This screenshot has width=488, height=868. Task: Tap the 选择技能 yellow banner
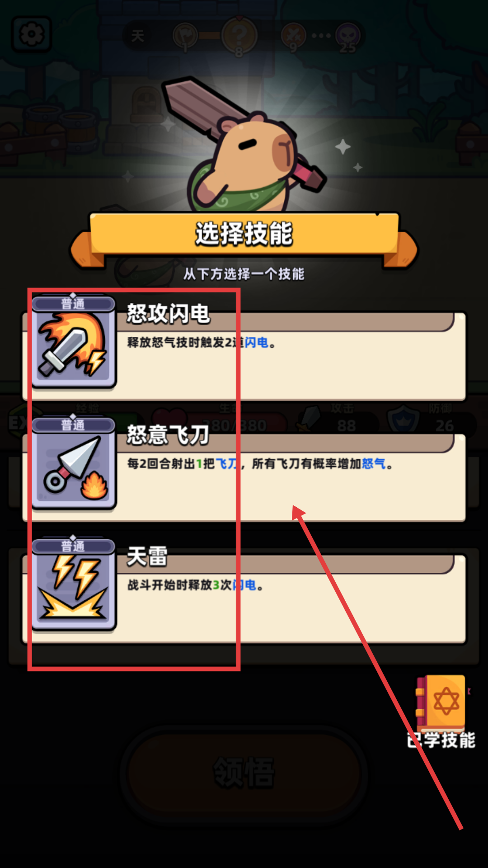[244, 234]
